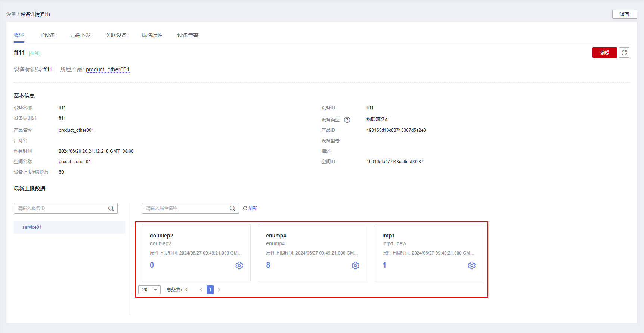This screenshot has width=644, height=333.
Task: Switch to the 云端下发 tab
Action: pyautogui.click(x=80, y=35)
